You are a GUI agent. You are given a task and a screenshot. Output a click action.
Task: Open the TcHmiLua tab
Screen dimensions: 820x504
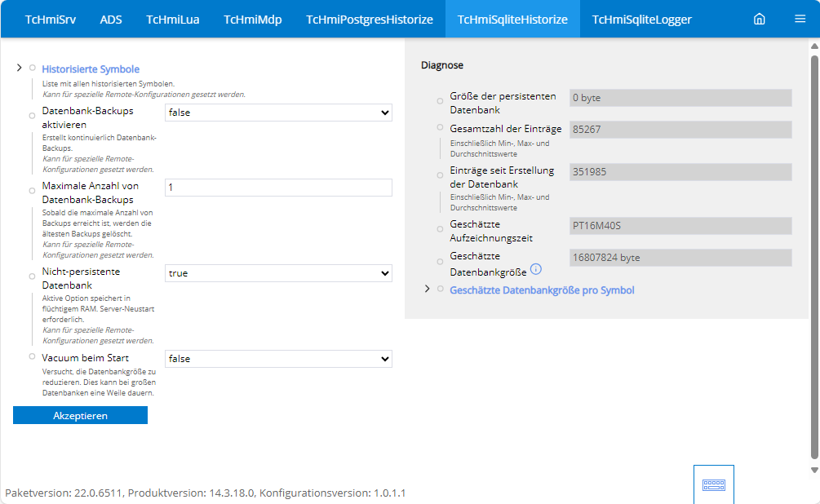tap(173, 20)
